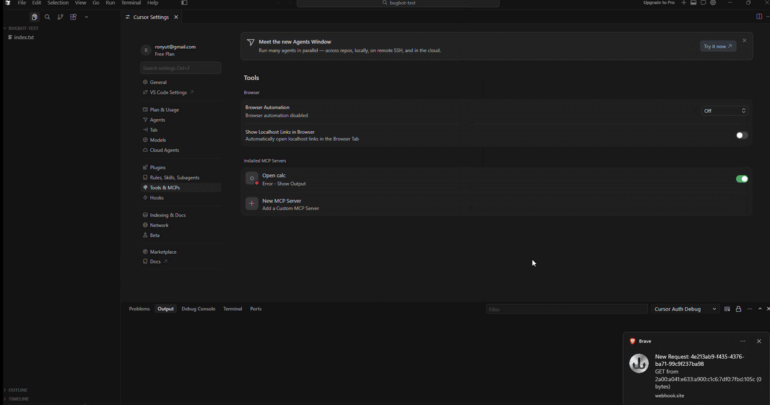Enable Show Localhost Links in Browser
770x405 pixels.
pos(742,135)
